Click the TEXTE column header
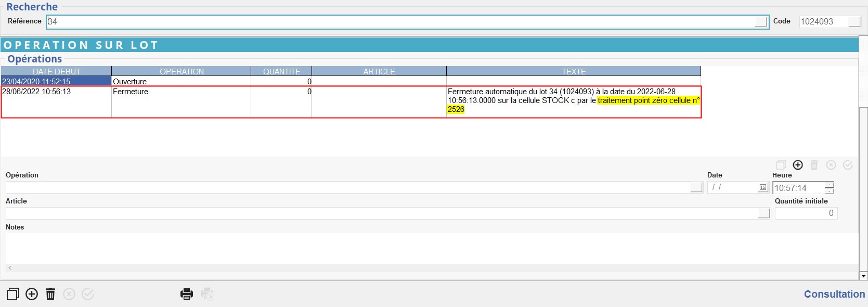The height and width of the screenshot is (307, 868). [573, 71]
